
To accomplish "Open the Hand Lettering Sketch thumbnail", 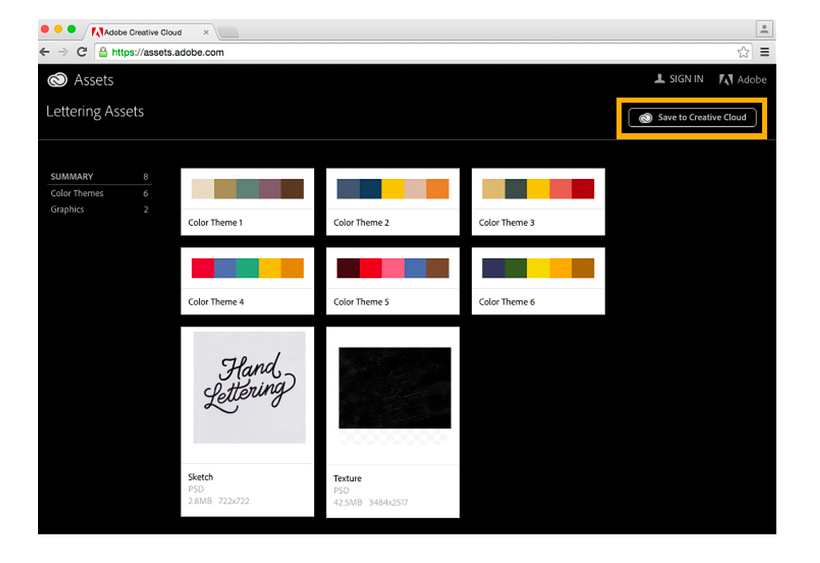I will click(x=248, y=387).
